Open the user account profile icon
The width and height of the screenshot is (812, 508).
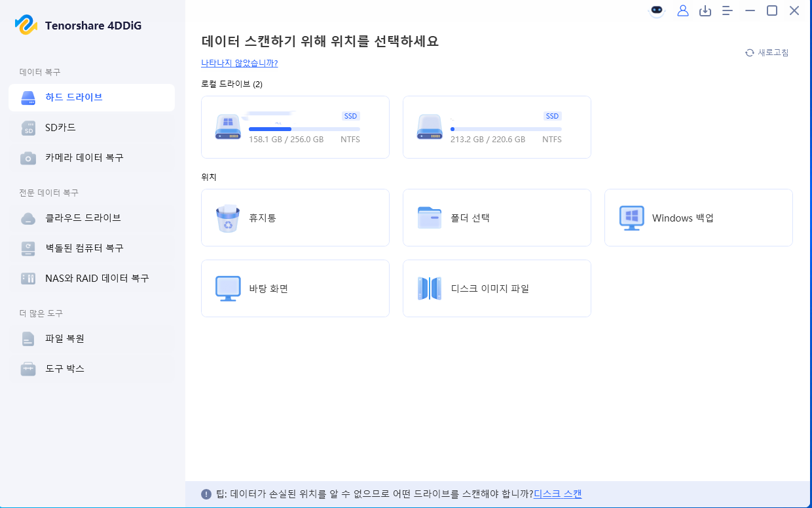click(683, 10)
